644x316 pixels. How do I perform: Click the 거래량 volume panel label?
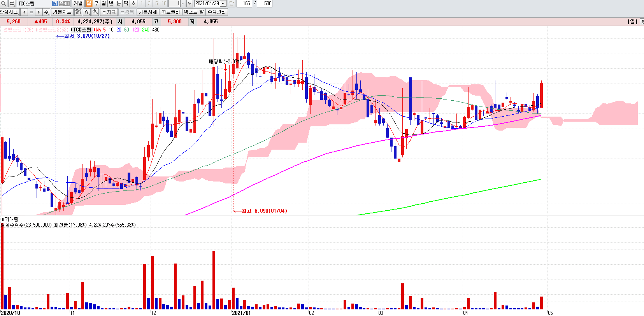point(11,220)
